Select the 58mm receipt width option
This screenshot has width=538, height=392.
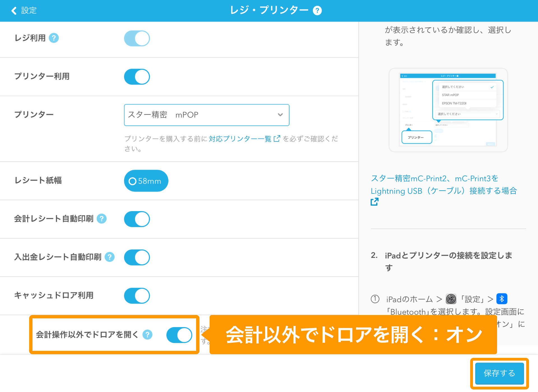pyautogui.click(x=146, y=181)
